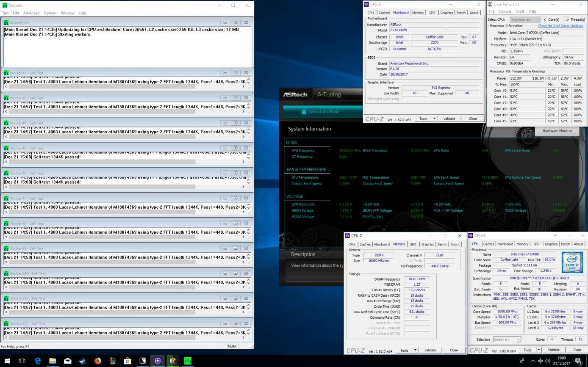Viewport: 588px width, 367px height.
Task: Click horizontal scrollbar thumb in Worker #9
Action: pos(102,262)
